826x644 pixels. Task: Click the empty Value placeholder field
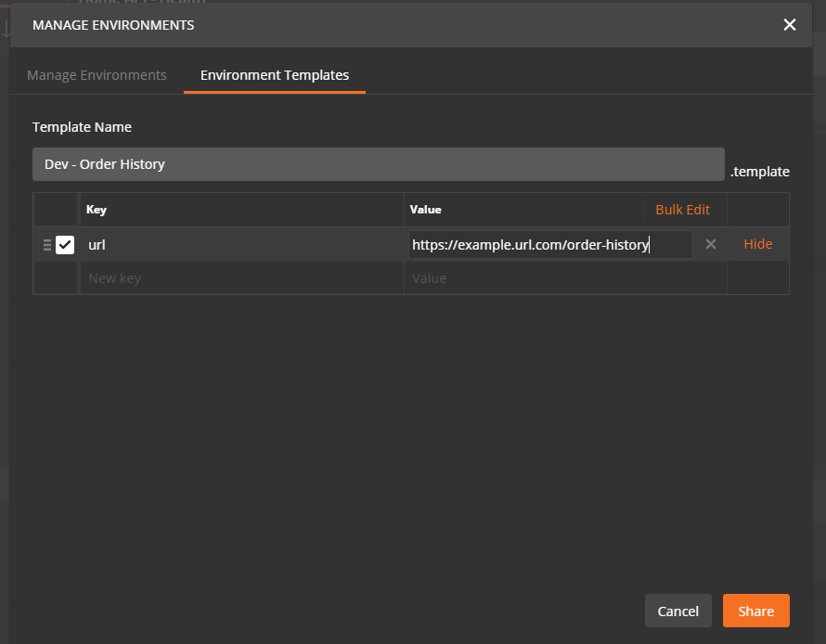565,278
